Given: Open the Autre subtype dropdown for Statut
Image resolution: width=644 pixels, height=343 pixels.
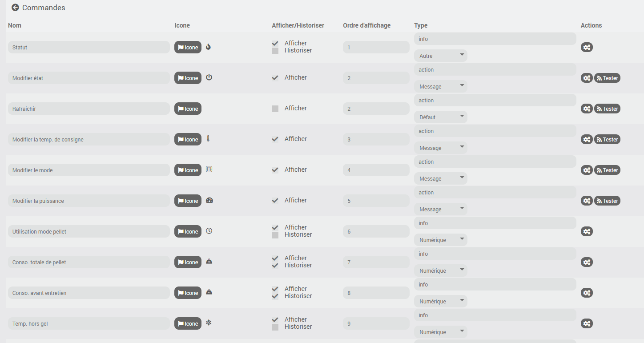Looking at the screenshot, I should pyautogui.click(x=440, y=56).
